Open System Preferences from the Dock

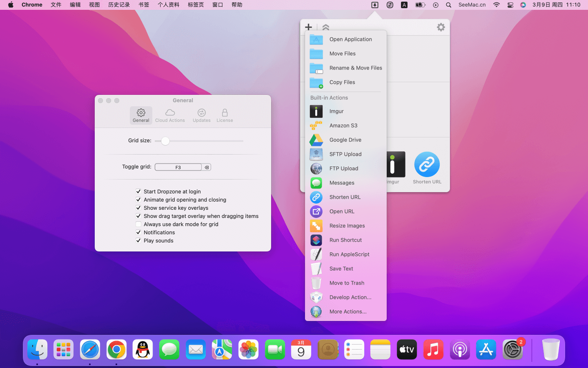point(512,350)
